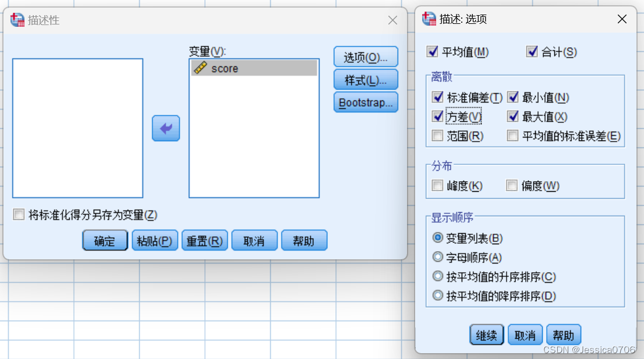The width and height of the screenshot is (644, 359).
Task: Toggle the 标准偏差(T) checkbox
Action: tap(437, 97)
